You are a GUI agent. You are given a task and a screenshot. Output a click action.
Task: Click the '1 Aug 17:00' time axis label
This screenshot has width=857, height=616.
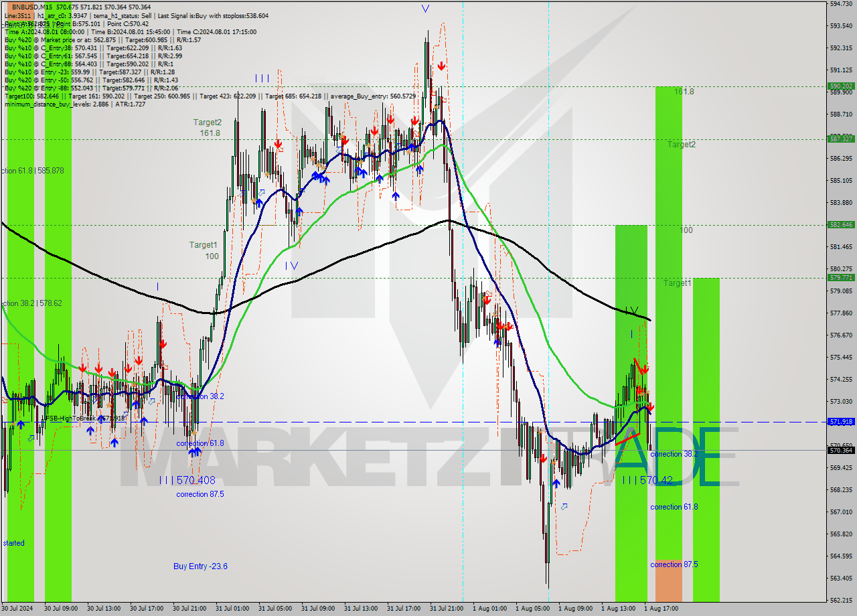point(661,609)
